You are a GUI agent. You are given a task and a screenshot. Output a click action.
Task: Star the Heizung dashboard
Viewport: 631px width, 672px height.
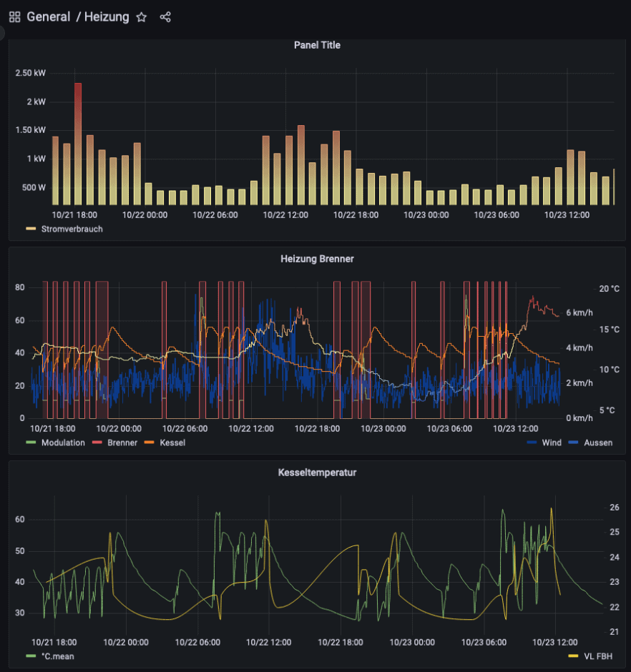click(x=142, y=17)
